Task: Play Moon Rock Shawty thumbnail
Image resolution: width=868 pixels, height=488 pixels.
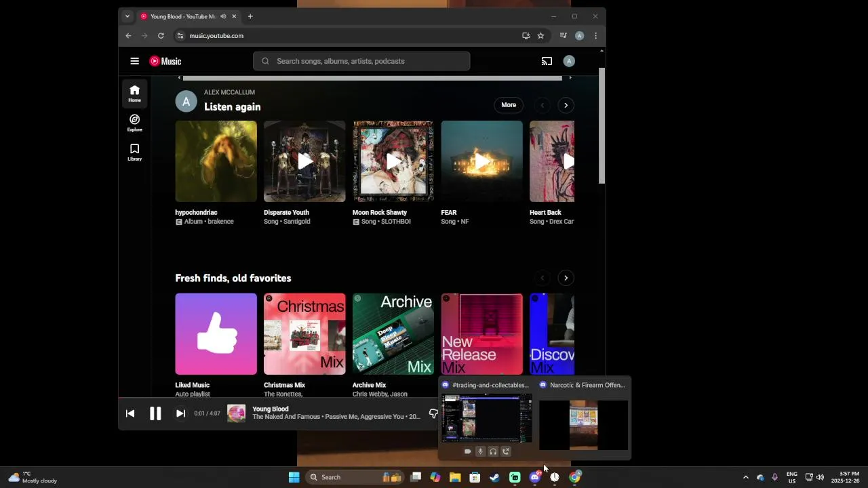Action: [393, 161]
